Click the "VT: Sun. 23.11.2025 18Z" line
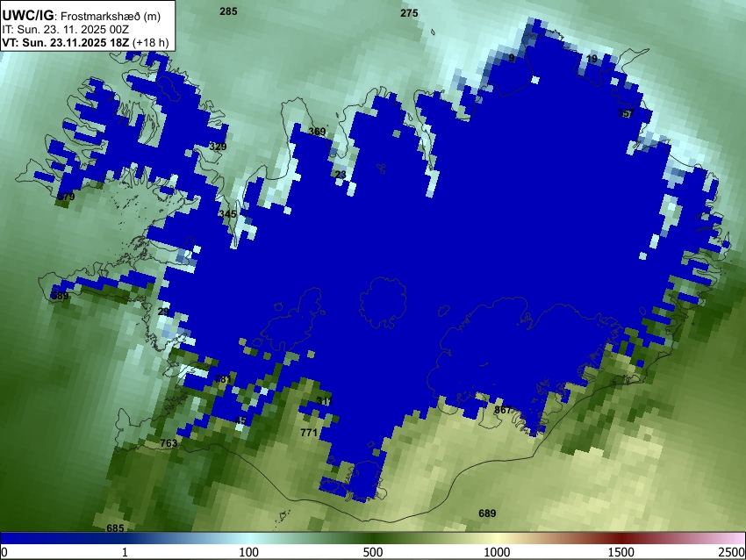 tap(65, 42)
